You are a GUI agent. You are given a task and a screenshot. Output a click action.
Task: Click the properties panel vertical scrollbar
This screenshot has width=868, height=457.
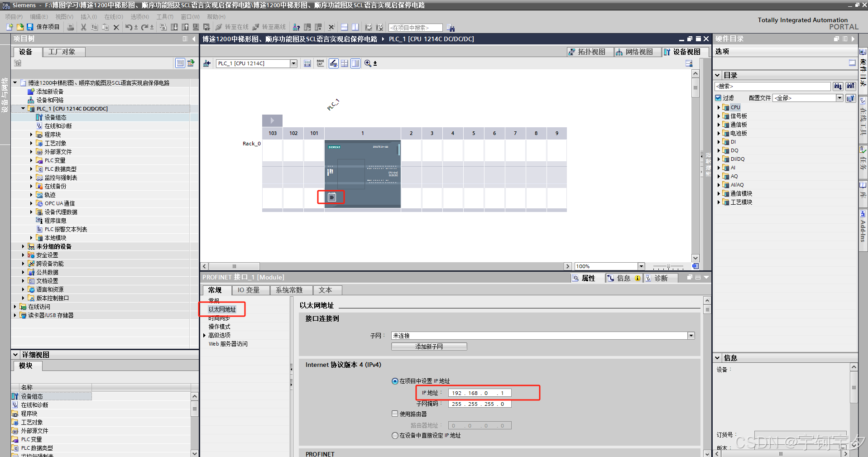707,309
